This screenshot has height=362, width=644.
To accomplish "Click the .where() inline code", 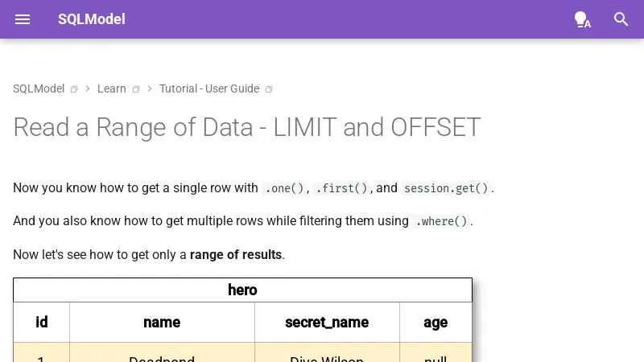I will click(x=441, y=221).
